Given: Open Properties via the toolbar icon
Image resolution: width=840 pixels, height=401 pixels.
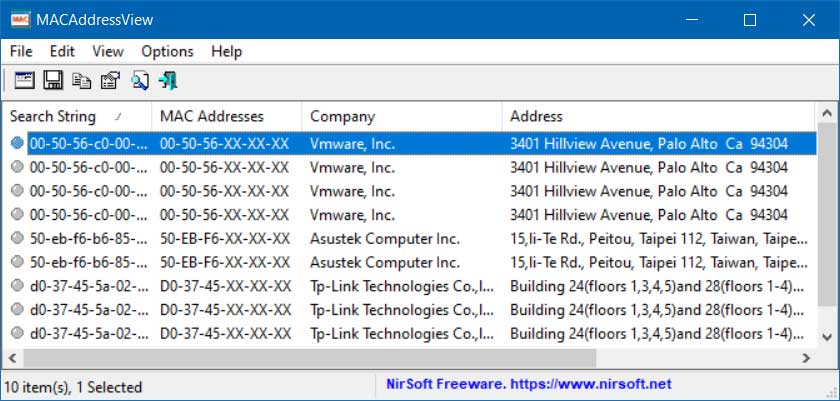Looking at the screenshot, I should (110, 81).
